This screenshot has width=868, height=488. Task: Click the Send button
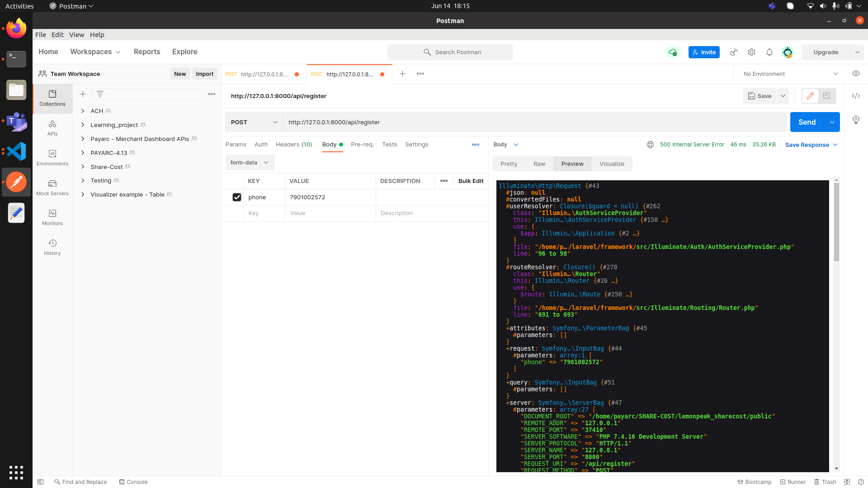tap(807, 122)
